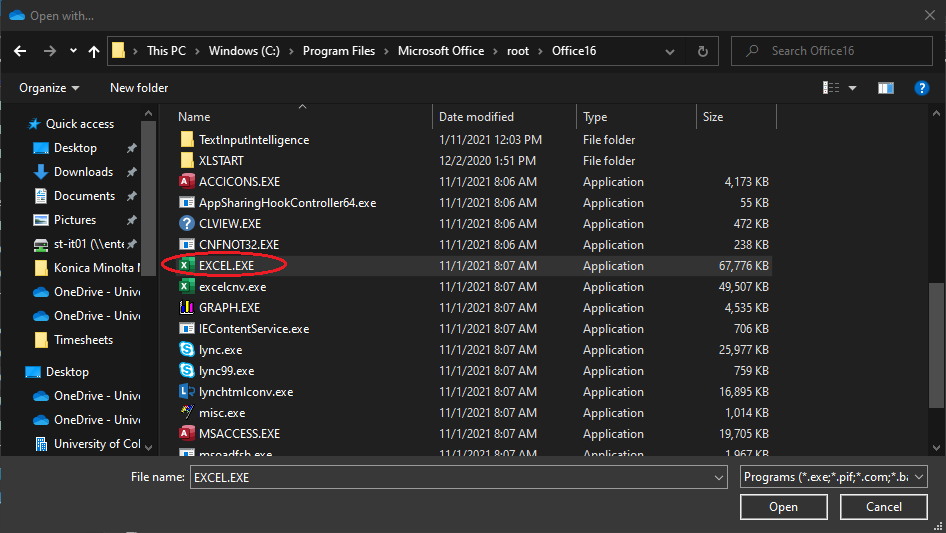Select the TextInputIntelligence folder icon
946x533 pixels.
187,140
